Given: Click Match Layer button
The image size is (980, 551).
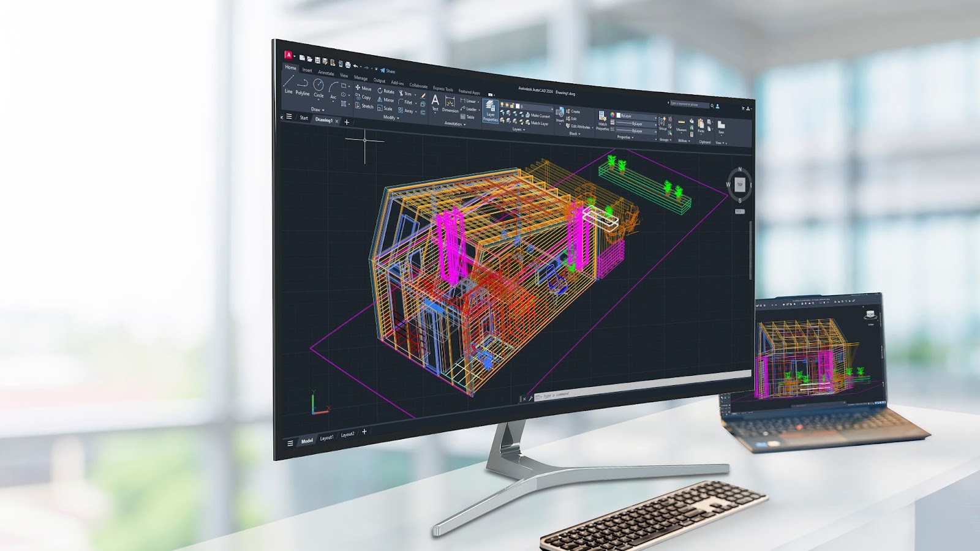Looking at the screenshot, I should pos(536,122).
